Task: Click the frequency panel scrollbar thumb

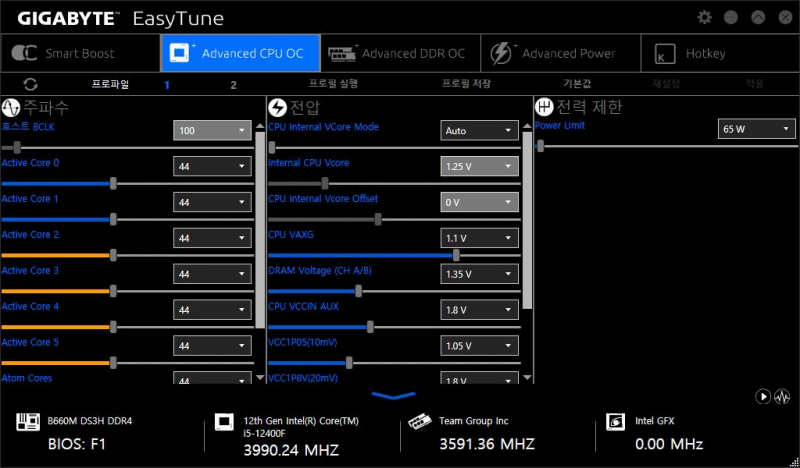Action: click(x=260, y=231)
